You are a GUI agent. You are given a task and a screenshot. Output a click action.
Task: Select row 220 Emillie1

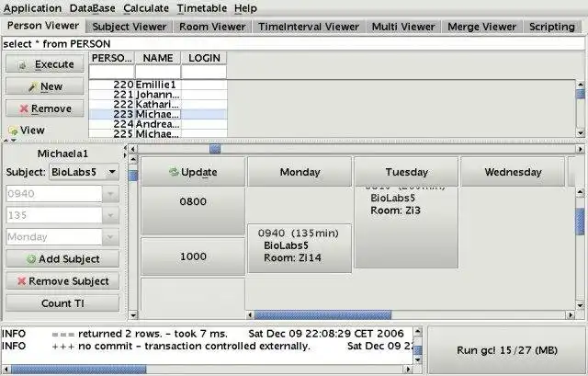tap(158, 85)
